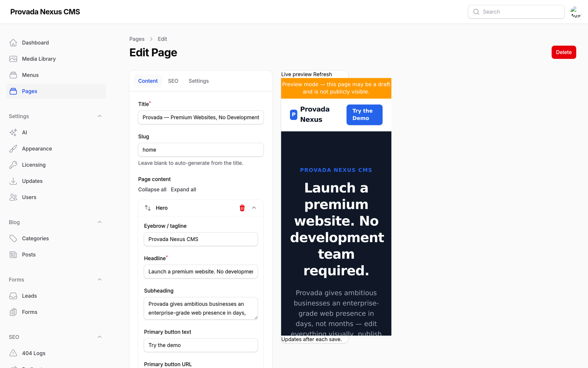588x368 pixels.
Task: Switch to the Settings tab
Action: (x=198, y=81)
